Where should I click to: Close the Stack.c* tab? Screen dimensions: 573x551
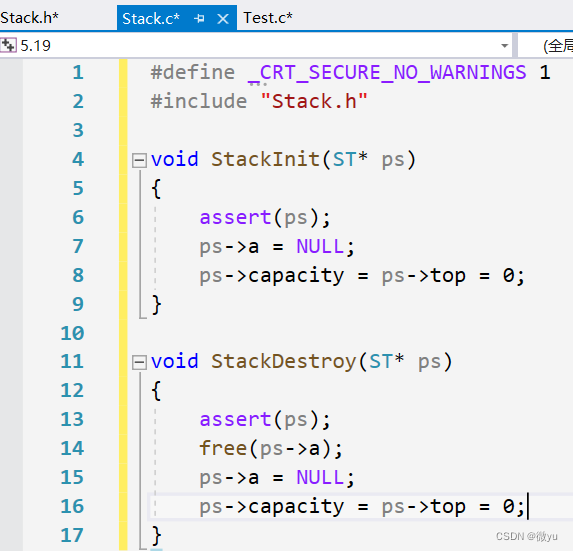223,19
